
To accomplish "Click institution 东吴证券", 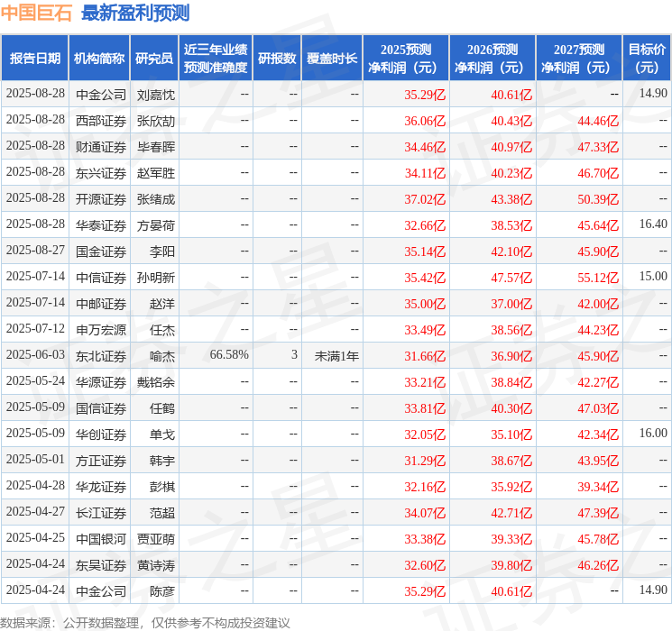I will [101, 565].
